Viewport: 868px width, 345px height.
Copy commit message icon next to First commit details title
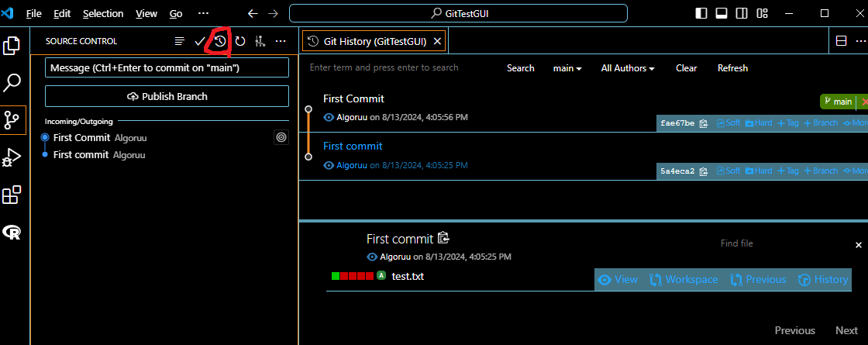(443, 238)
